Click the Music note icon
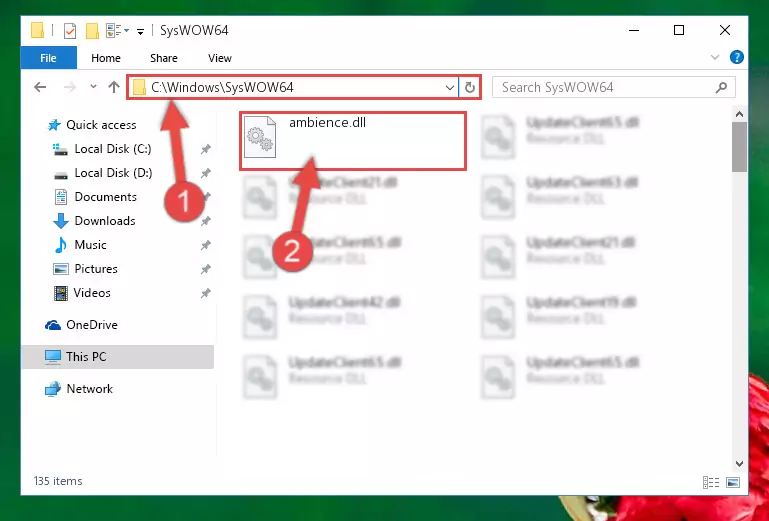 (x=61, y=245)
